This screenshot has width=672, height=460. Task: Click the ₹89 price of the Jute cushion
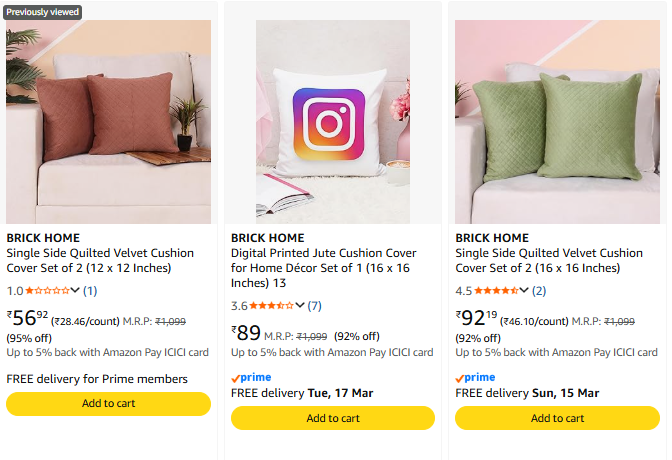pyautogui.click(x=246, y=333)
